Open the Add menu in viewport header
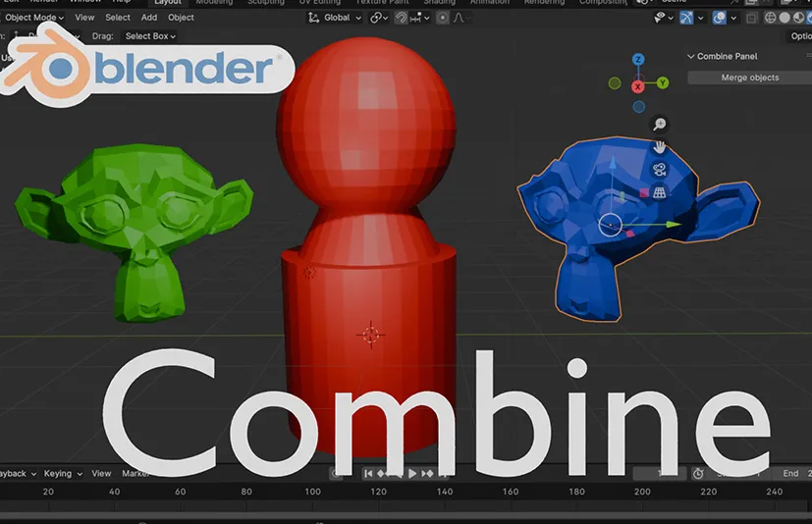The image size is (812, 524). (x=149, y=18)
